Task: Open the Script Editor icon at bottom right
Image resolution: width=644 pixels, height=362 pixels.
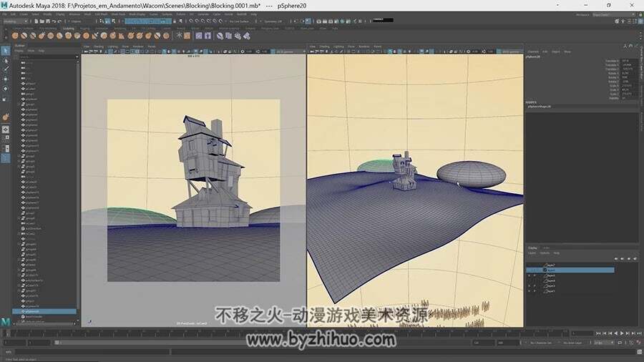Action: 640,352
